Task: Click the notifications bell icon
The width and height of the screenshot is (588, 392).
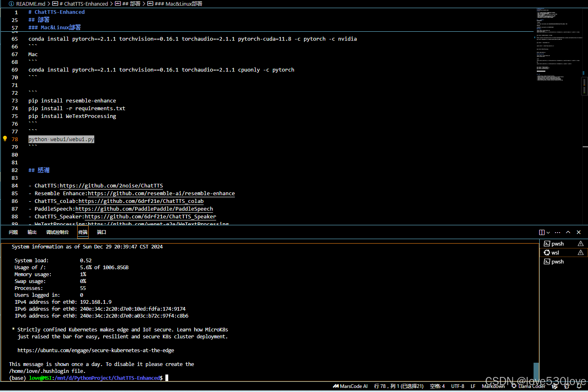Action: click(x=579, y=386)
